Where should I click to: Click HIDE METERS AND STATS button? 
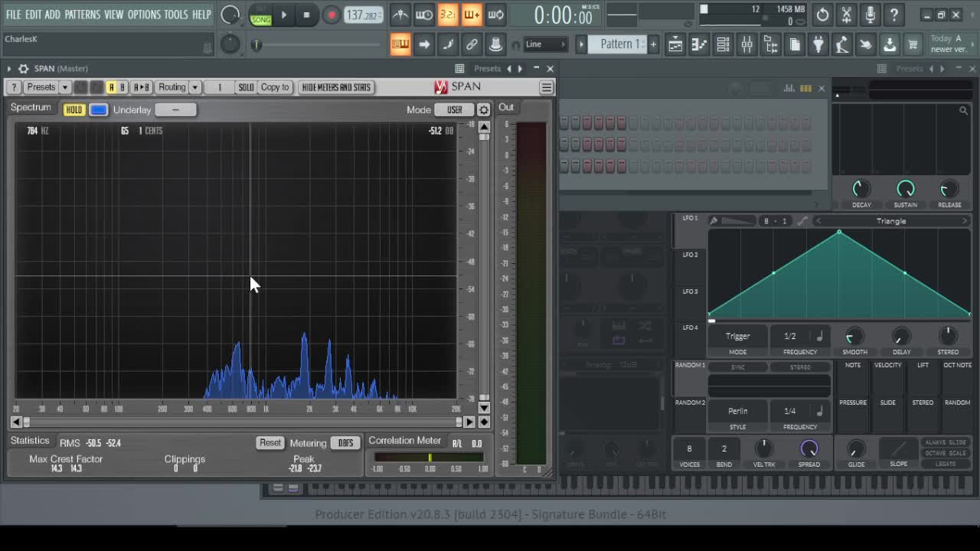336,87
